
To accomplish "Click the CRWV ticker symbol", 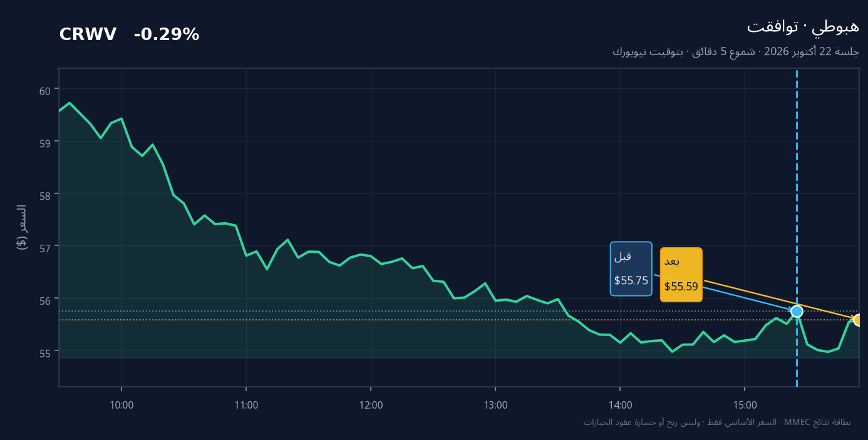I will point(88,35).
